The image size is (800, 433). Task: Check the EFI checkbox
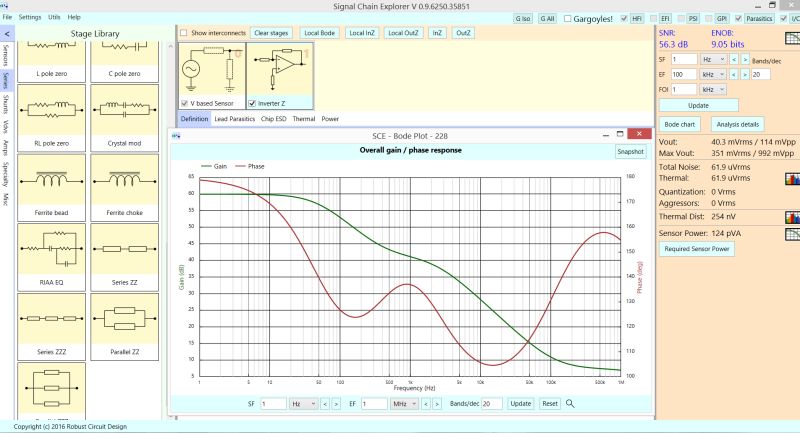point(653,19)
